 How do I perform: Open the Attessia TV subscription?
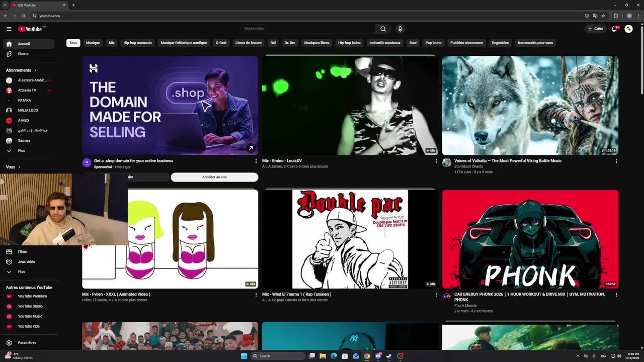pyautogui.click(x=28, y=90)
